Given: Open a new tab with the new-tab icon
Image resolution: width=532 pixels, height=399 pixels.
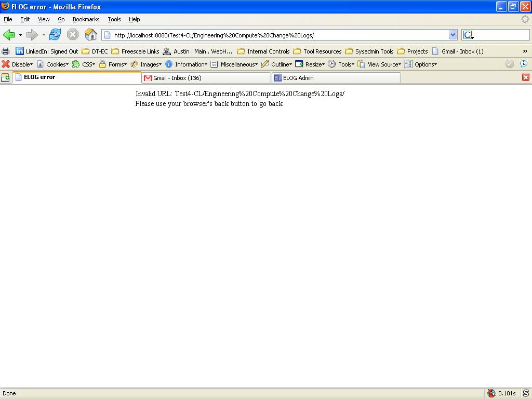Looking at the screenshot, I should (5, 78).
